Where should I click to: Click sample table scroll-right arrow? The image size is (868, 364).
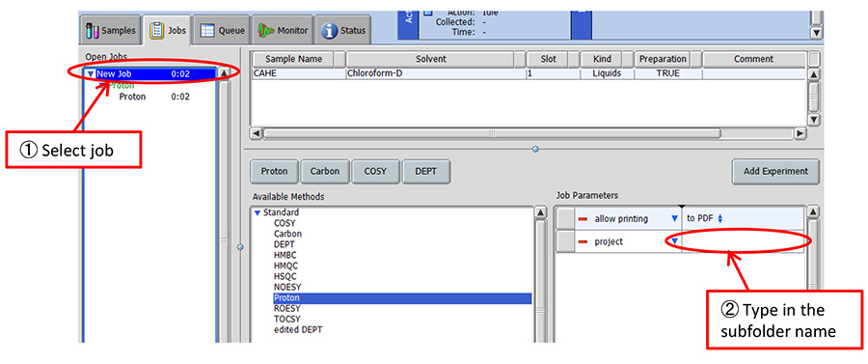pyautogui.click(x=800, y=133)
